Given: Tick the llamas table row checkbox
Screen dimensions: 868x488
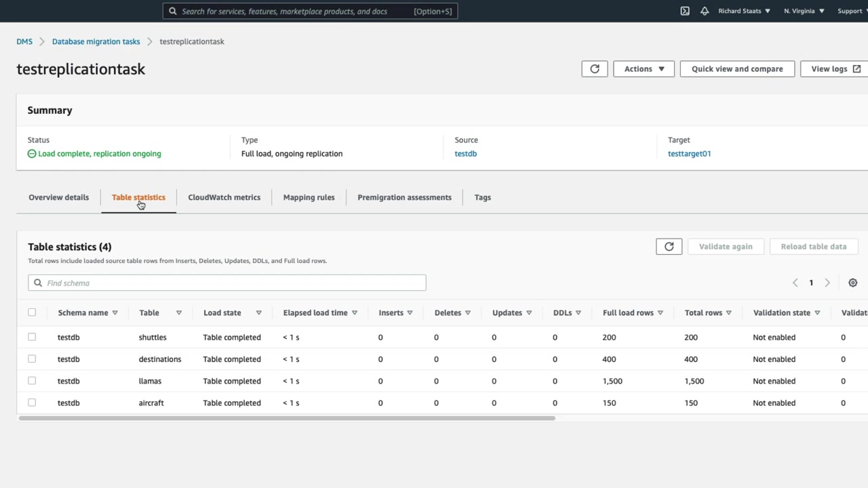Looking at the screenshot, I should (32, 381).
